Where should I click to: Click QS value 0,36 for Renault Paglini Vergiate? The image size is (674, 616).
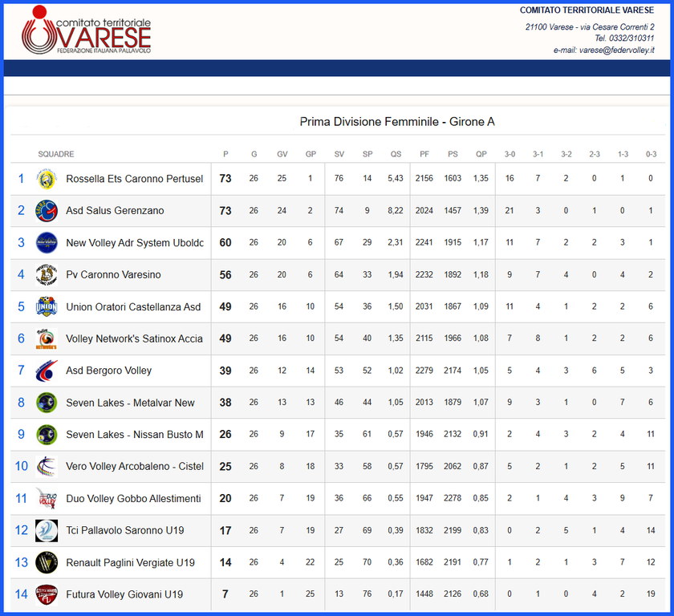pos(396,562)
